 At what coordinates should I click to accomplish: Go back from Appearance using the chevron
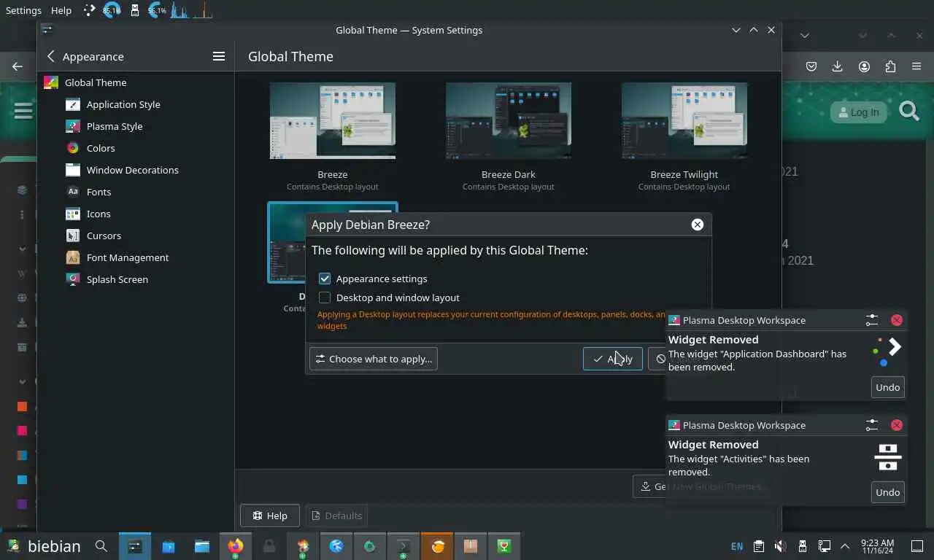tap(50, 56)
